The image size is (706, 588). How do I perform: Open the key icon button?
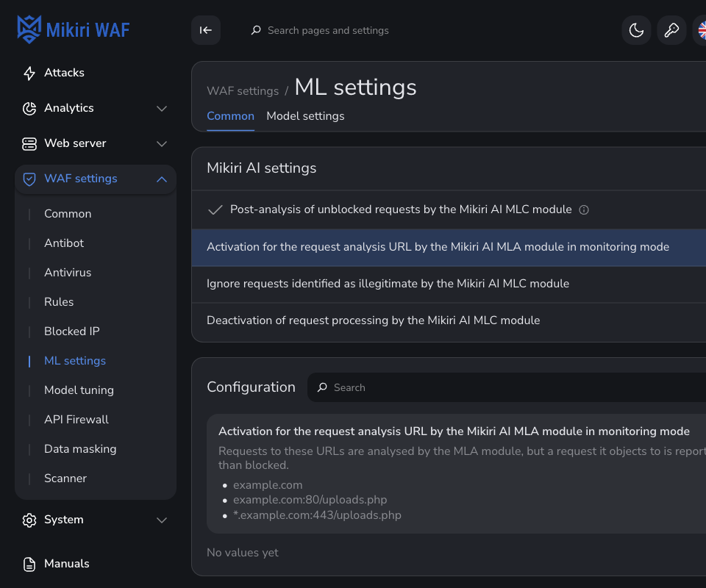(x=671, y=30)
